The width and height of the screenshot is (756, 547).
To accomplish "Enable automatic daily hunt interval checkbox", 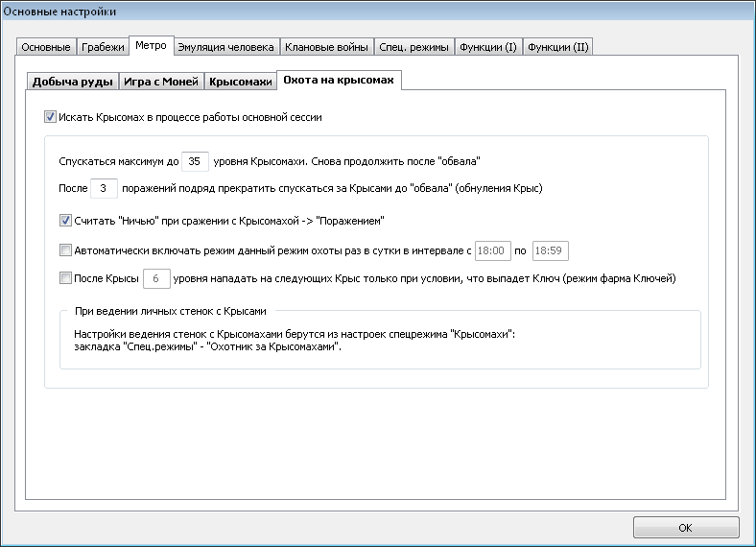I will pos(65,250).
